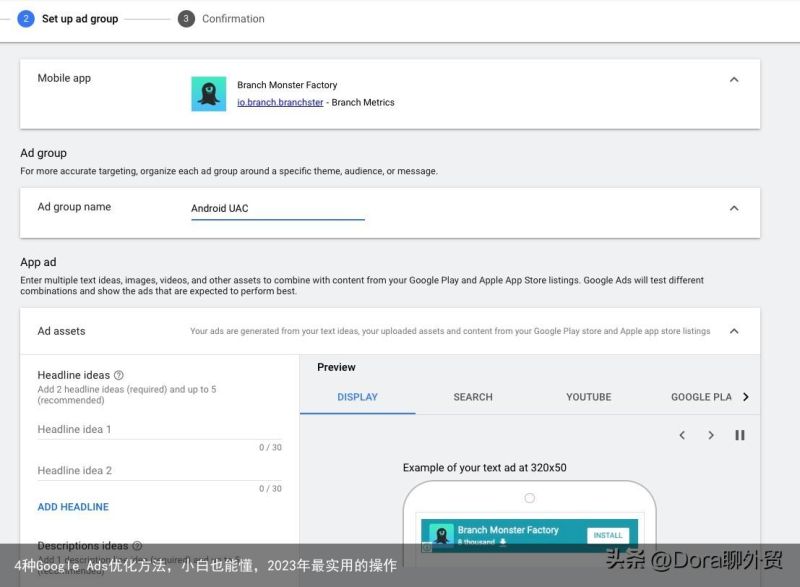The height and width of the screenshot is (587, 800).
Task: Click the step 2 circle icon
Action: pos(26,18)
